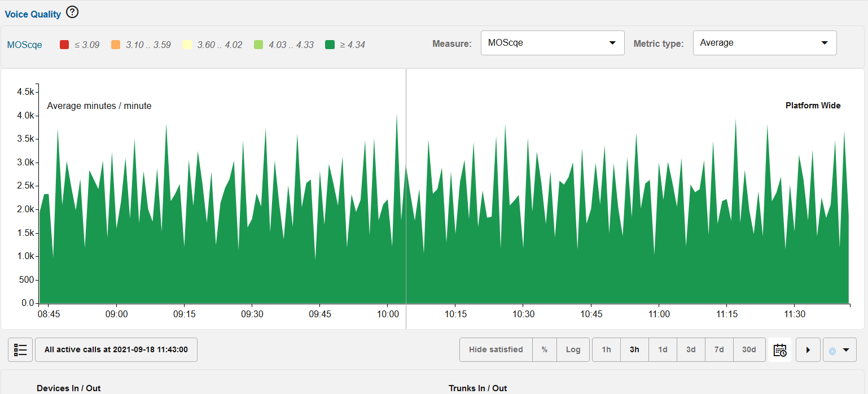Select the 1h time range

pyautogui.click(x=606, y=350)
